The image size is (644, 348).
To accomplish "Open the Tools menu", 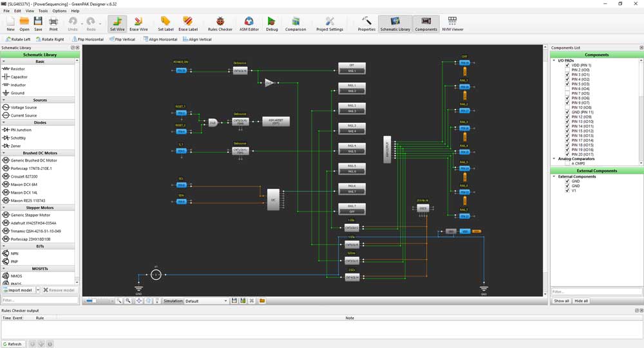I will pyautogui.click(x=43, y=11).
